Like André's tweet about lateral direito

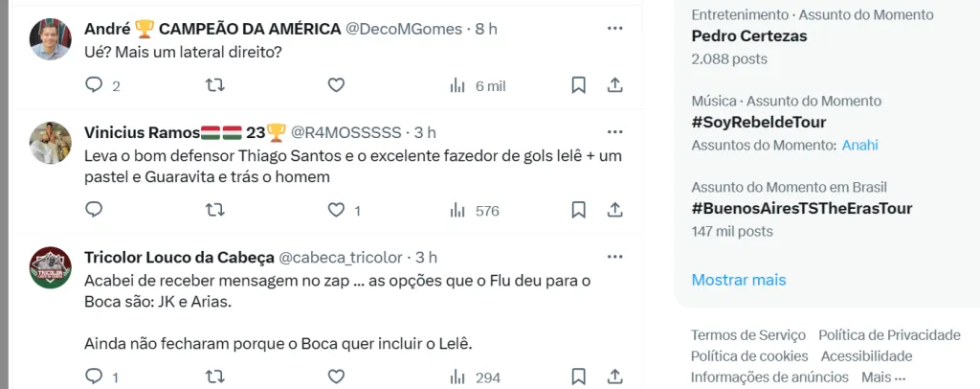pyautogui.click(x=336, y=85)
